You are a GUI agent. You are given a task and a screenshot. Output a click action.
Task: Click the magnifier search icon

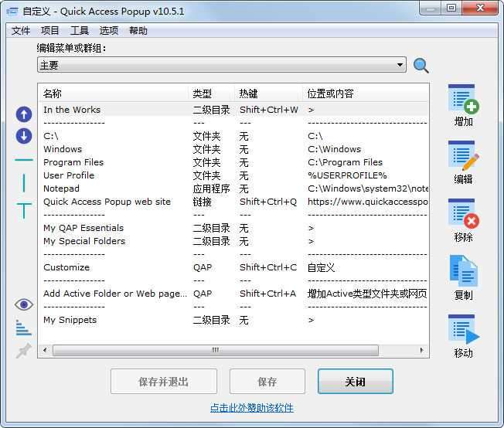(421, 66)
